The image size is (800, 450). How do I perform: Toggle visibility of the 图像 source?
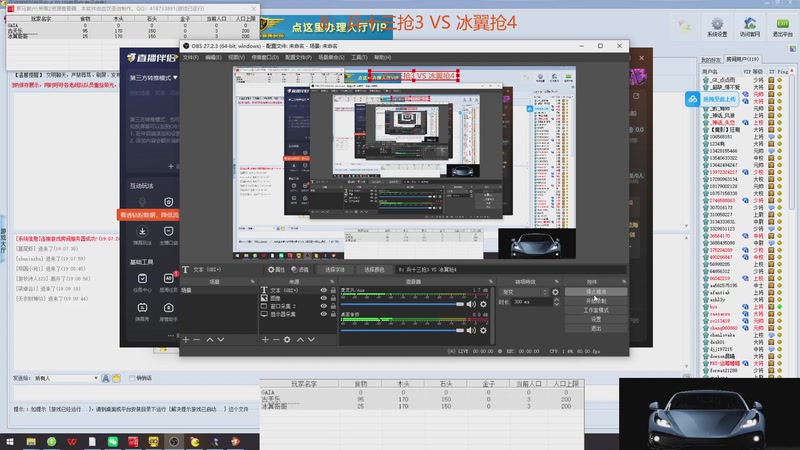(x=323, y=298)
